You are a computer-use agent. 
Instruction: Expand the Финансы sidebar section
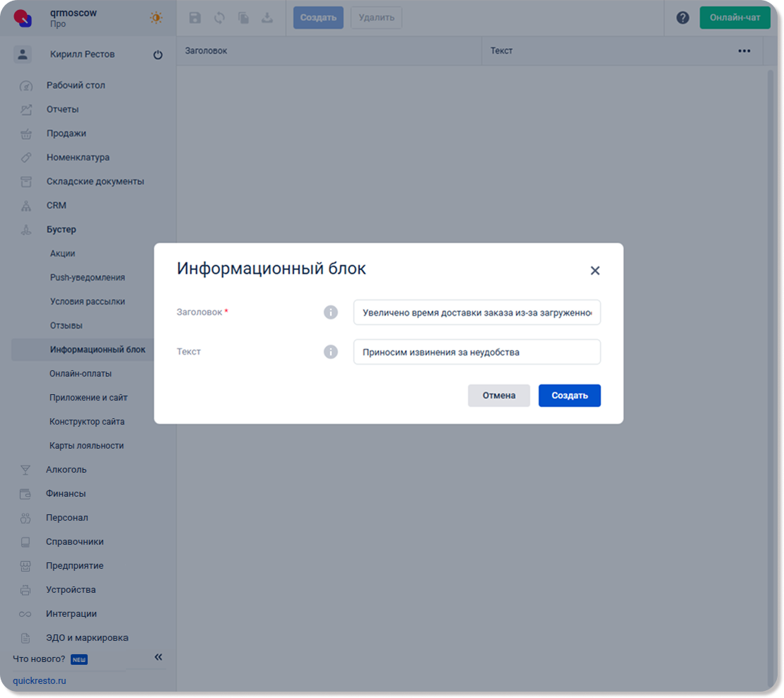(66, 494)
